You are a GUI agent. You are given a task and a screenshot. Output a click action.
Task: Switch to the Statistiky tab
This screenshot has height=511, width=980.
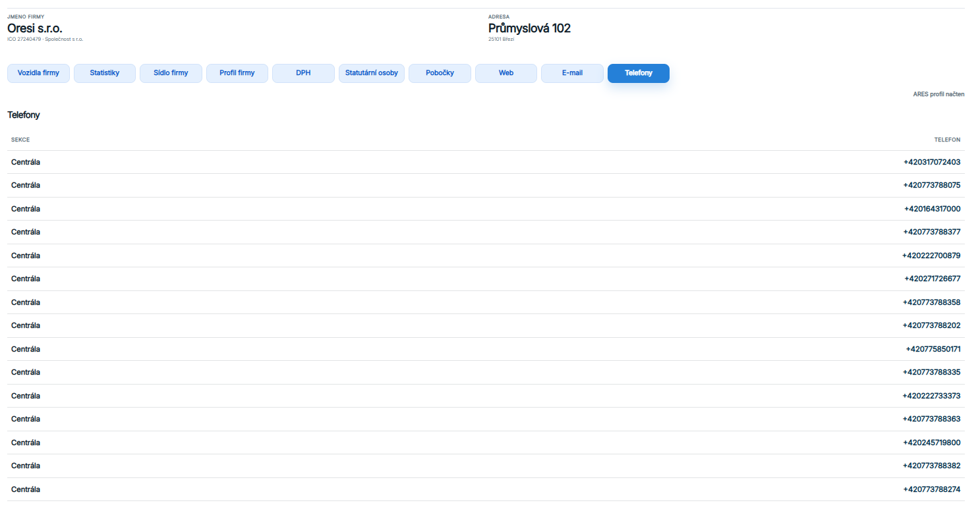(x=105, y=73)
